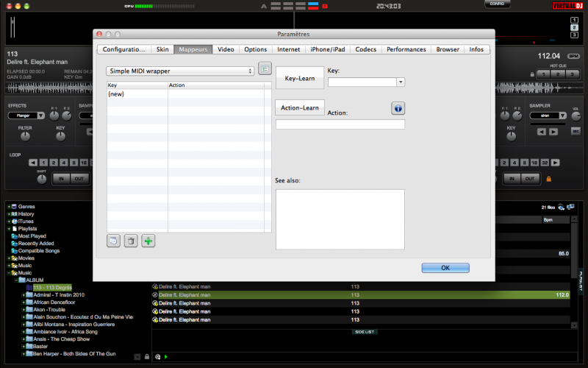The height and width of the screenshot is (368, 588).
Task: Click the trash delete-mapping icon
Action: [131, 241]
